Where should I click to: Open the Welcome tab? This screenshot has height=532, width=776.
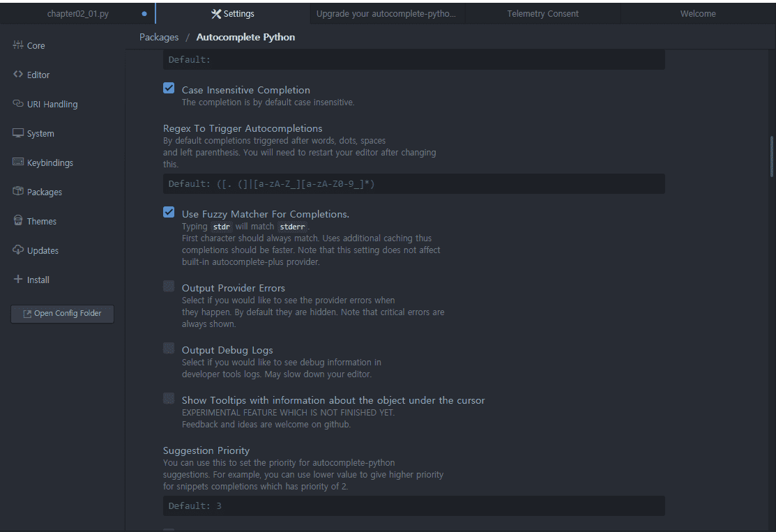pyautogui.click(x=698, y=14)
